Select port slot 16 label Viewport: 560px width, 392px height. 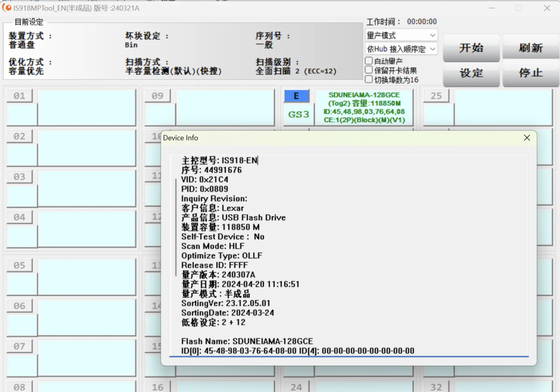point(157,387)
